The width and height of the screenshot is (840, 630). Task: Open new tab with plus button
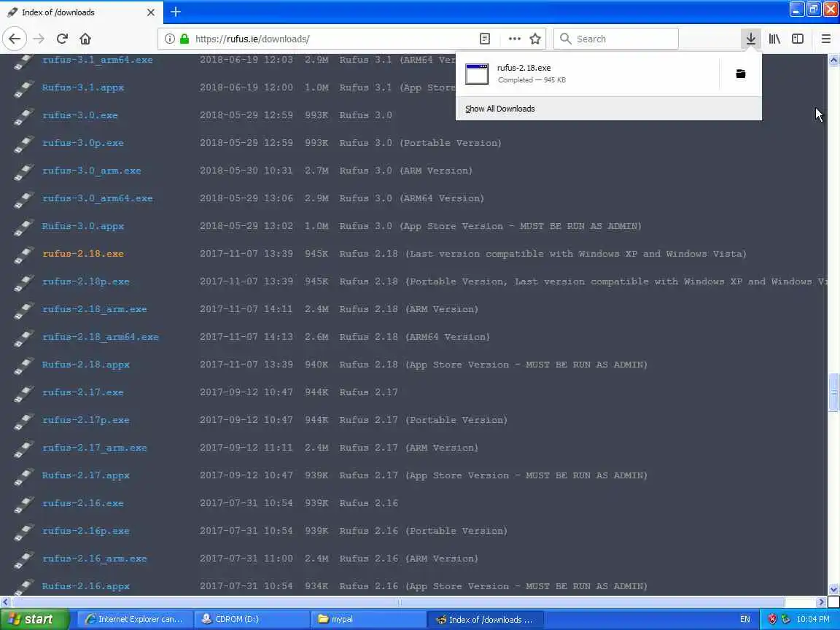click(176, 12)
